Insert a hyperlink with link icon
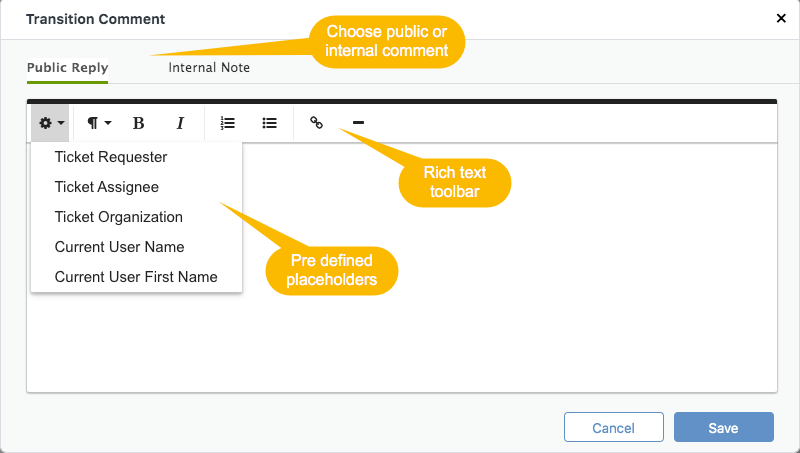 (316, 123)
